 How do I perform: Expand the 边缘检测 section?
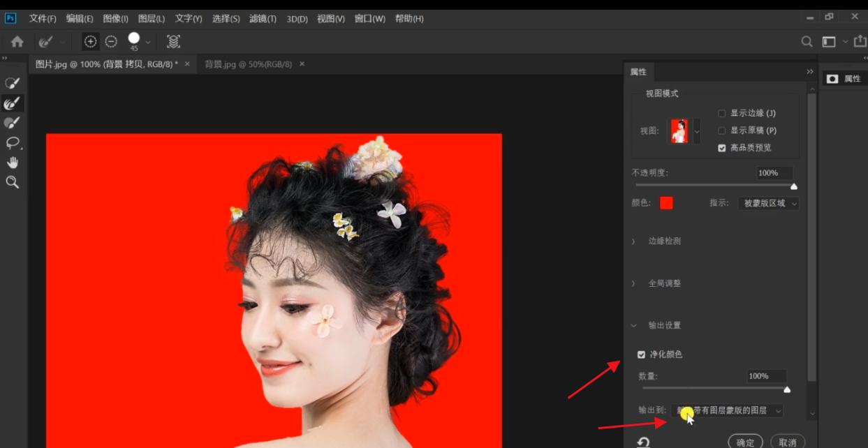(663, 240)
